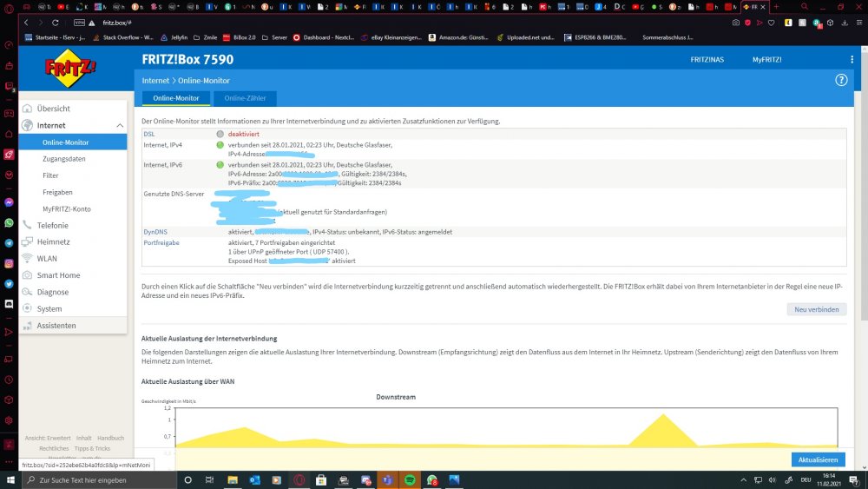
Task: Switch to the Online-Zähler tab
Action: point(245,98)
